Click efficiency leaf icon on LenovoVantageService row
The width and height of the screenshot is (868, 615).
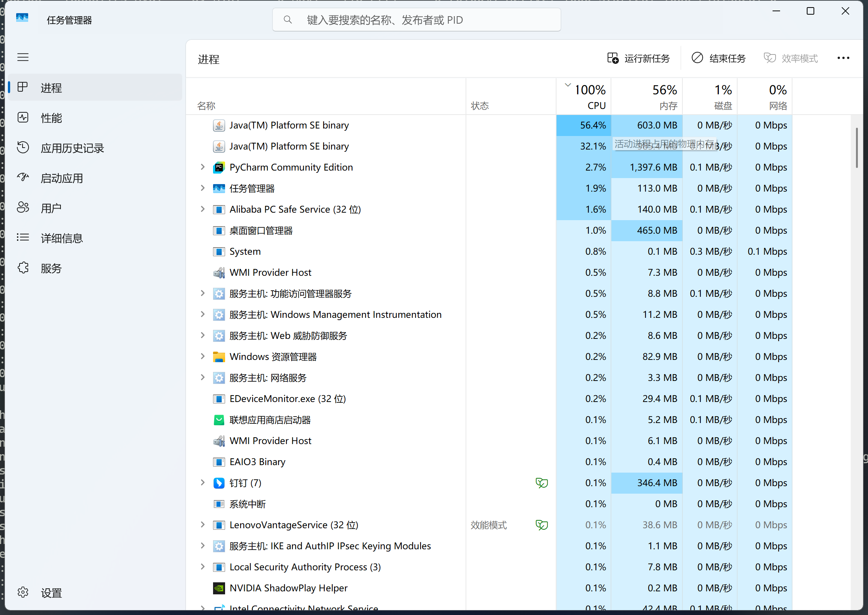pyautogui.click(x=541, y=525)
